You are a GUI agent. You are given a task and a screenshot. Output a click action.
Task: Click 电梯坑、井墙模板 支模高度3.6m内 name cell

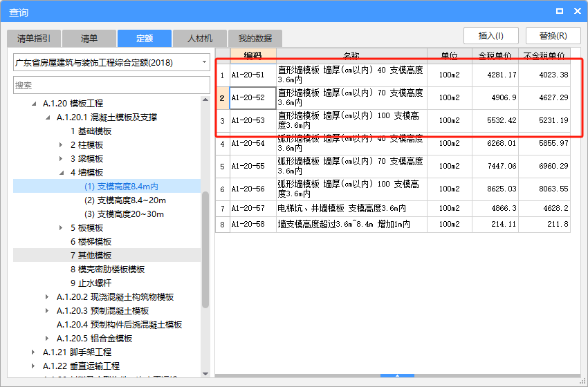pos(351,208)
